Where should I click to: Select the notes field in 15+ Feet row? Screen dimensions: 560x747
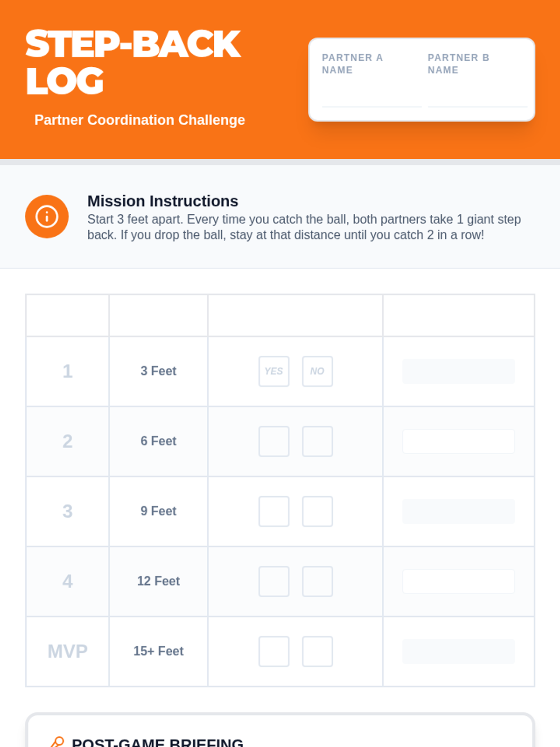pos(459,651)
